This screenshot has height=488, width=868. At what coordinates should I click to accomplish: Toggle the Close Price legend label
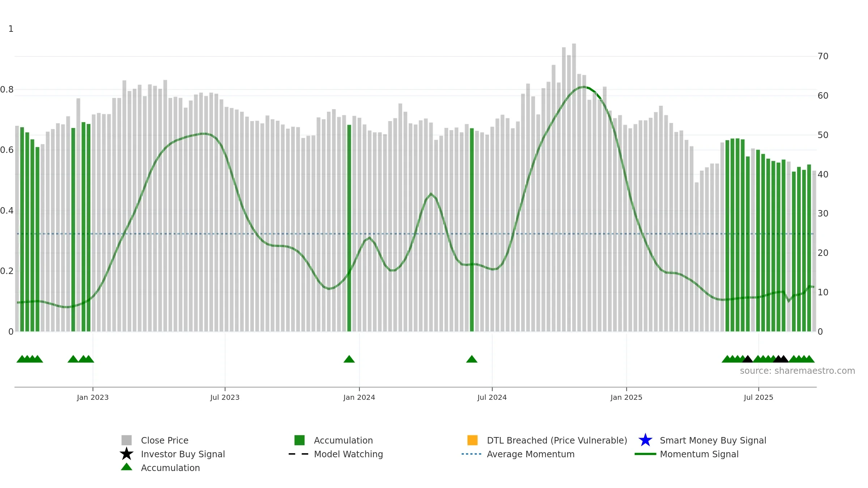click(165, 440)
